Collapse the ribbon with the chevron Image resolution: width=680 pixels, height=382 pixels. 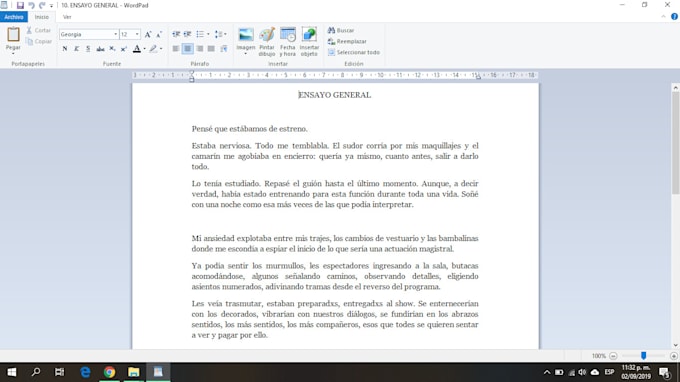[663, 17]
